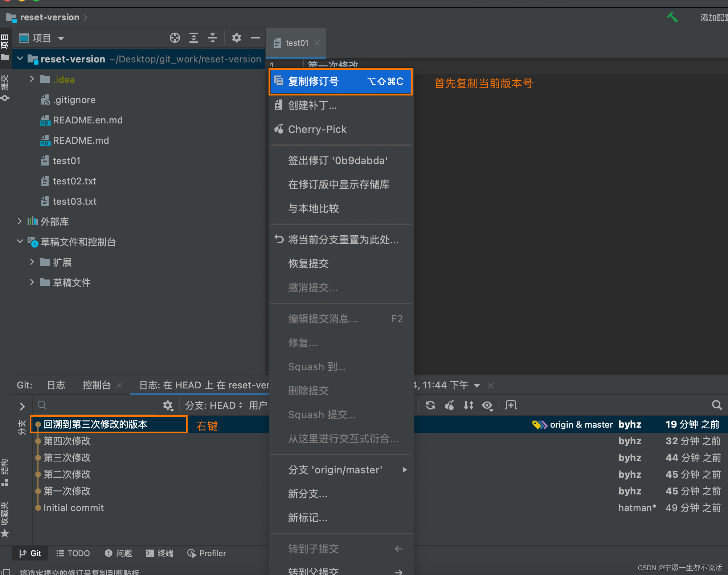Switch to Console tab in Git panel
Image resolution: width=728 pixels, height=575 pixels.
[x=97, y=385]
